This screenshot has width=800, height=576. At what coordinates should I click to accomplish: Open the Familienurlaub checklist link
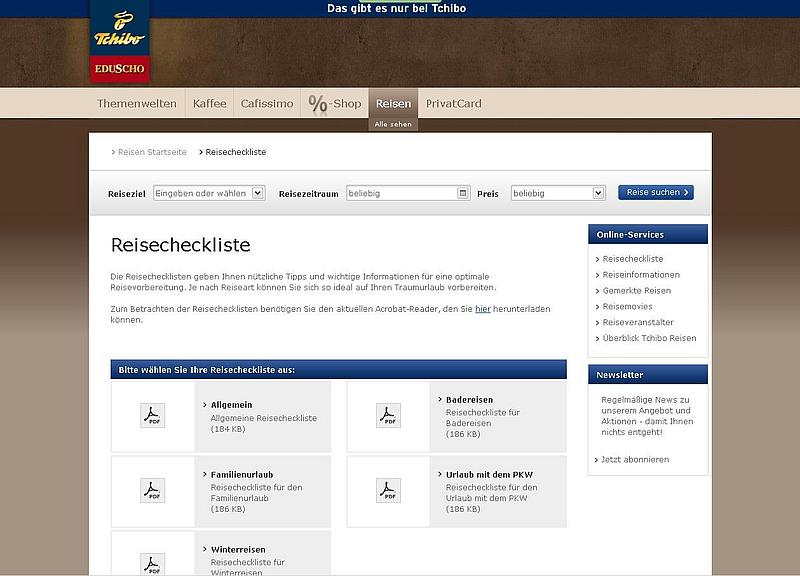242,474
